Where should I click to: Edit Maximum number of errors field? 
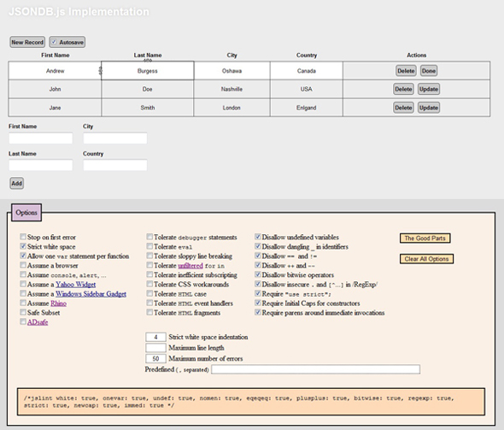(x=155, y=358)
